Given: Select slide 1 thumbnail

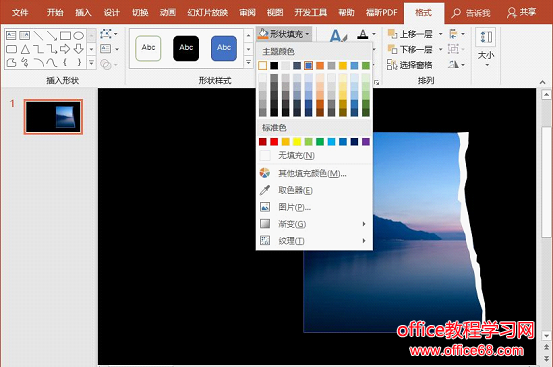Looking at the screenshot, I should click(x=53, y=117).
